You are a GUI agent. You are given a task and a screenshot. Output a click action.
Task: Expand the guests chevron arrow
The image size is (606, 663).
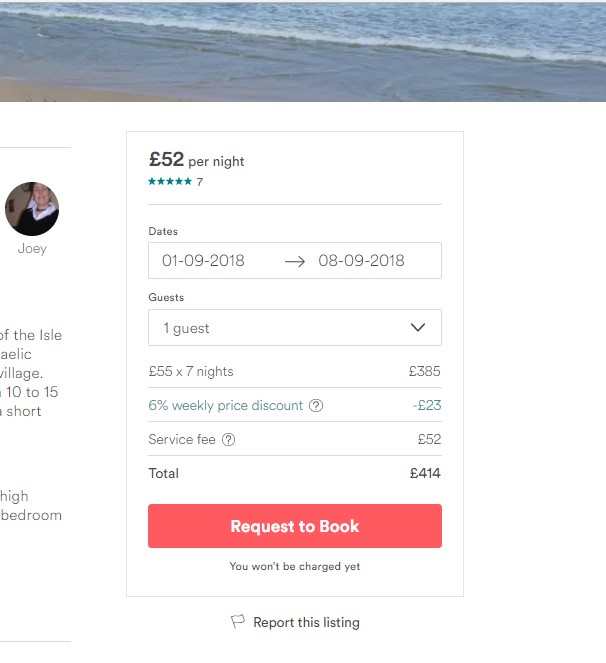pos(418,328)
